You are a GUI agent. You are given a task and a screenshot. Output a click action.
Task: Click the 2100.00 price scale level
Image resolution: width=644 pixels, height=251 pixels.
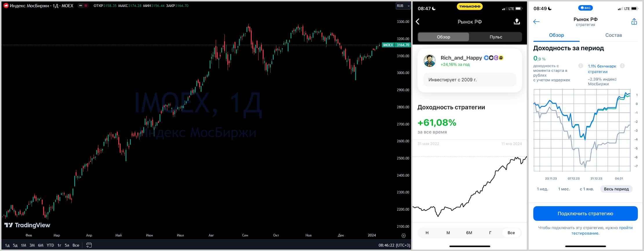click(403, 227)
